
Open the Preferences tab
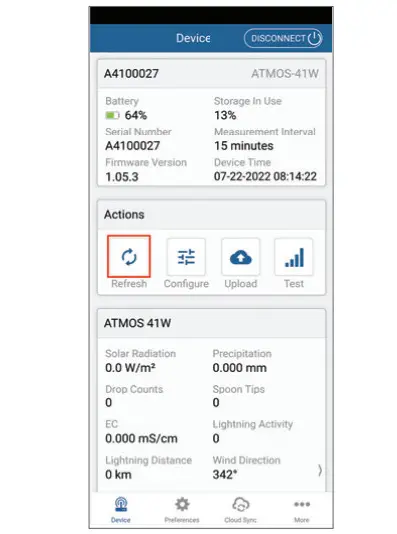coord(182,510)
